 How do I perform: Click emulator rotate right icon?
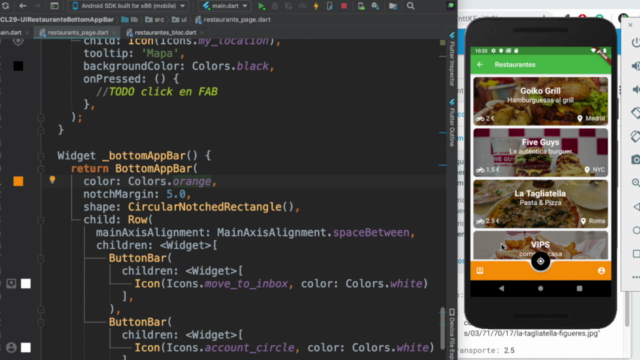pos(636,136)
